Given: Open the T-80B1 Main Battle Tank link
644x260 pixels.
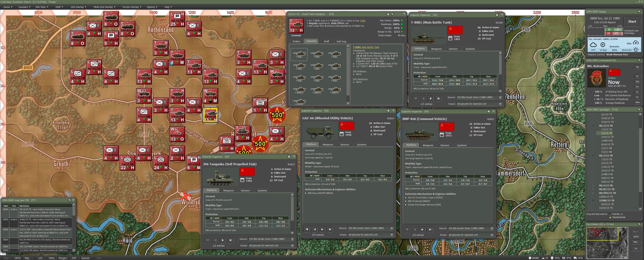Looking at the screenshot, I should click(x=366, y=47).
